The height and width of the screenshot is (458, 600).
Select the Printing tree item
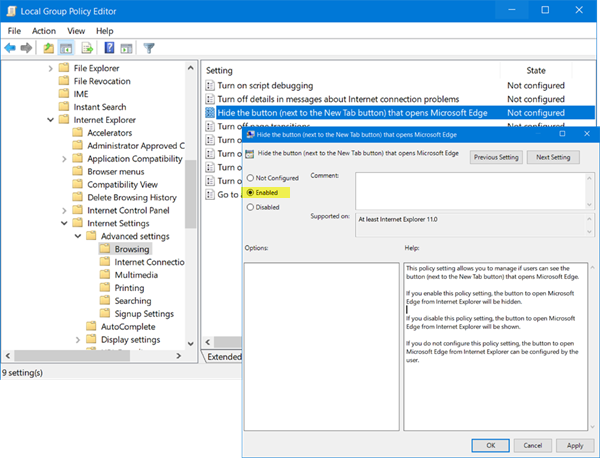[x=129, y=288]
